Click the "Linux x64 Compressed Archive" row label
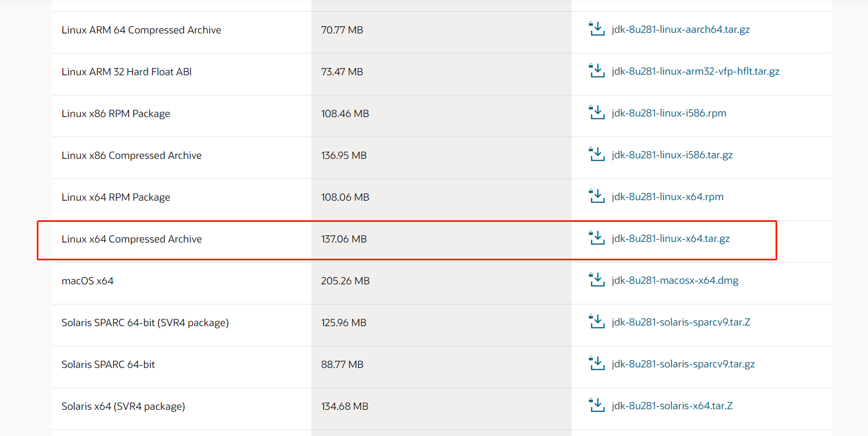The image size is (868, 436). tap(131, 239)
